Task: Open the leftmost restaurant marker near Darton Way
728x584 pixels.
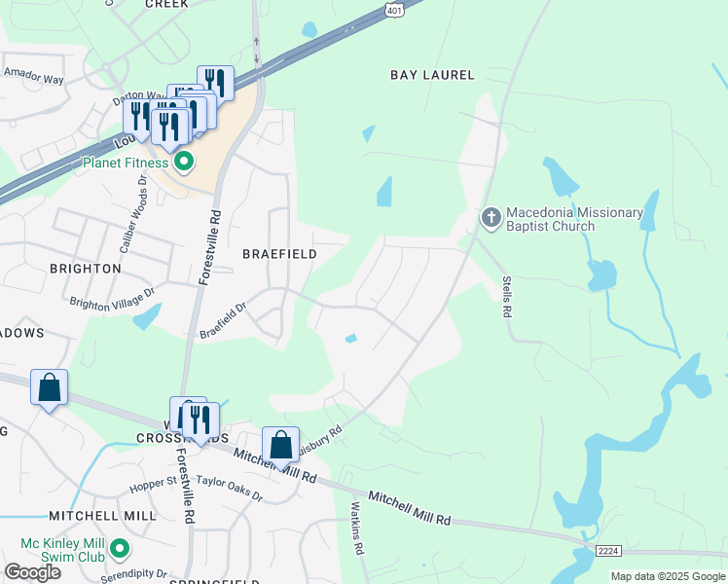Action: (135, 121)
